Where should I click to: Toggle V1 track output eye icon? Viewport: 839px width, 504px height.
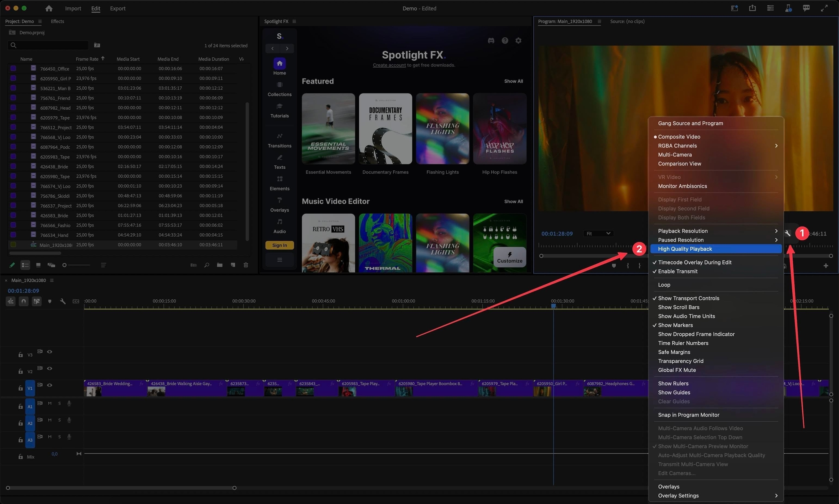click(50, 385)
